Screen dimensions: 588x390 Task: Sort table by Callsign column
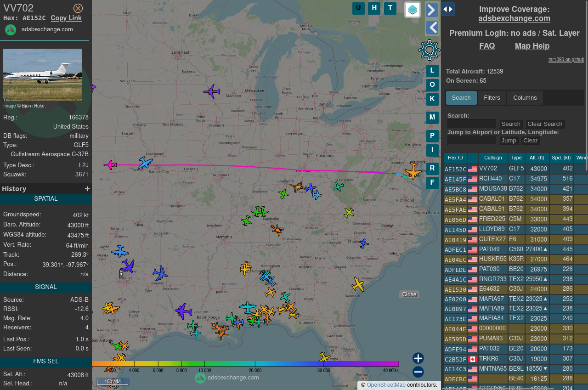coord(493,158)
